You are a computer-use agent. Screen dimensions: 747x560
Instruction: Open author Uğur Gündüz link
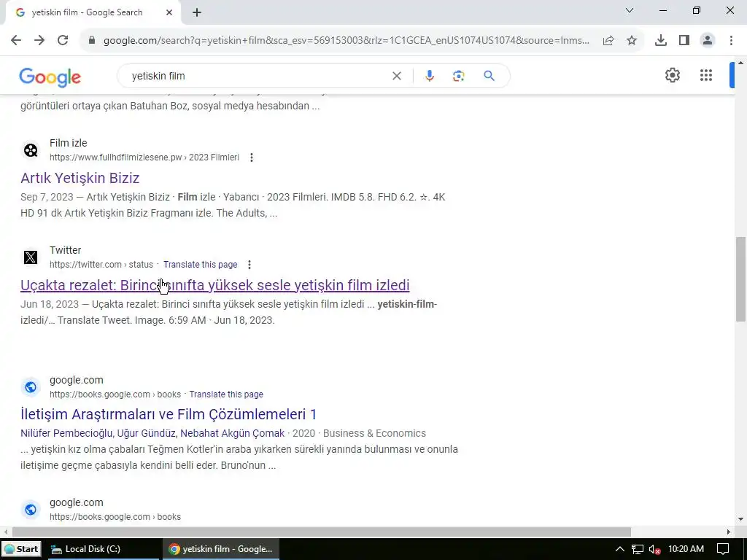(x=147, y=433)
